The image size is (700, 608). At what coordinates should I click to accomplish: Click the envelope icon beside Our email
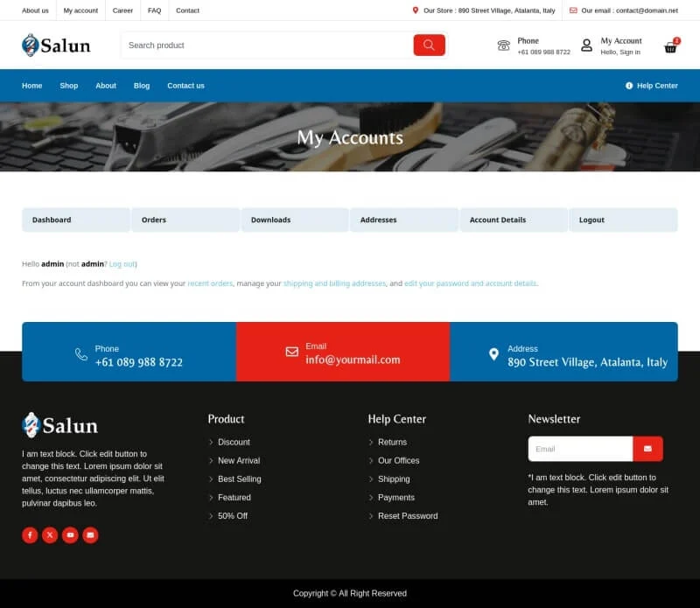tap(573, 10)
